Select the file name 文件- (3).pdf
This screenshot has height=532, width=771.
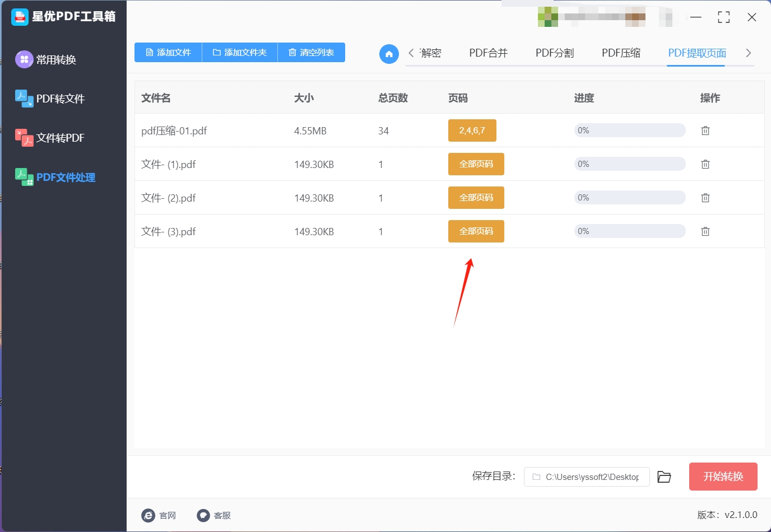[169, 232]
